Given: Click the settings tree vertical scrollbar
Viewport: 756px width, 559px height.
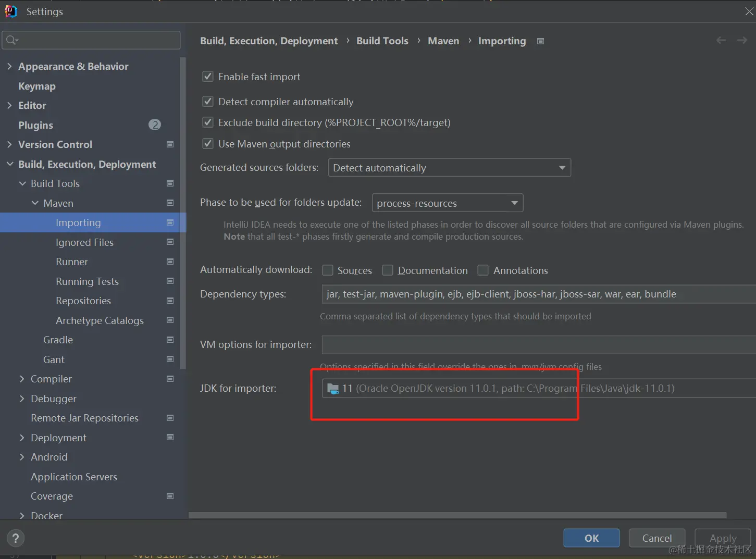Looking at the screenshot, I should [x=183, y=214].
